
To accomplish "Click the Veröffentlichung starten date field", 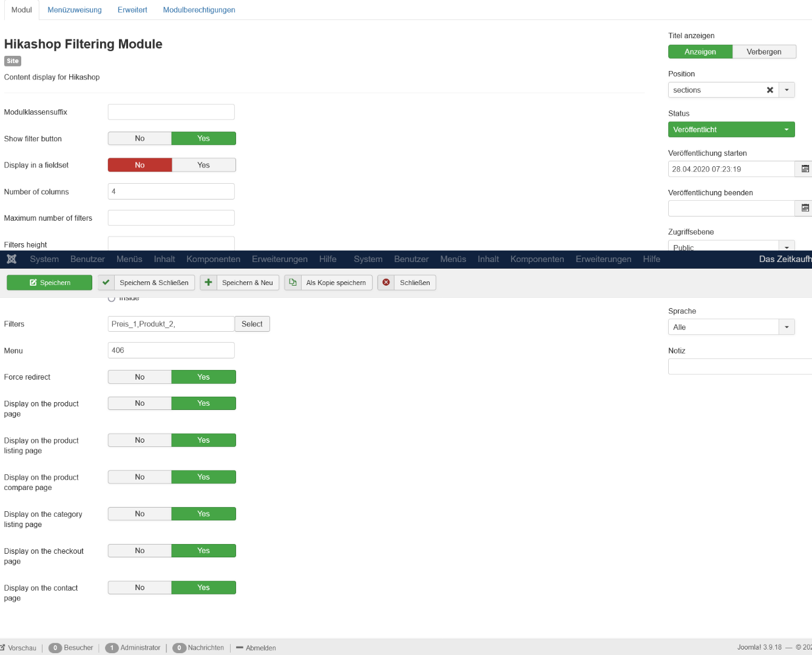I will (731, 169).
